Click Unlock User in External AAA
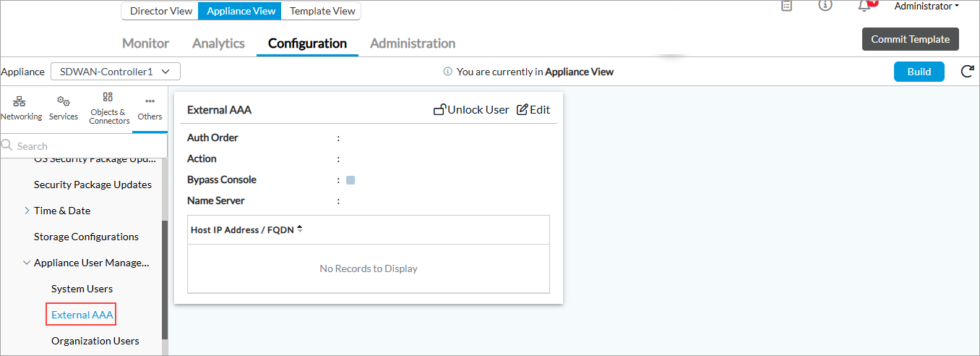Image resolution: width=980 pixels, height=356 pixels. [471, 110]
